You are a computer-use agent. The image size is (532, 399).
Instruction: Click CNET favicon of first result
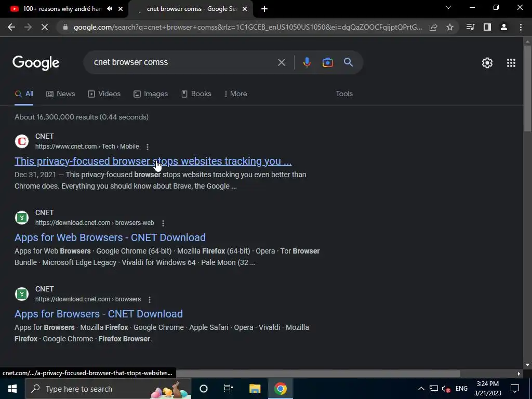22,141
